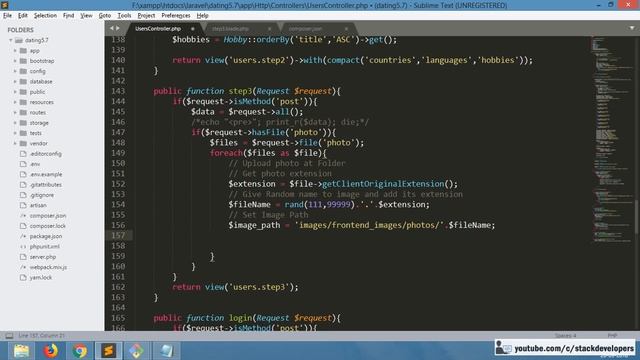Close the composer.json tab
640x360 pixels.
tap(346, 29)
